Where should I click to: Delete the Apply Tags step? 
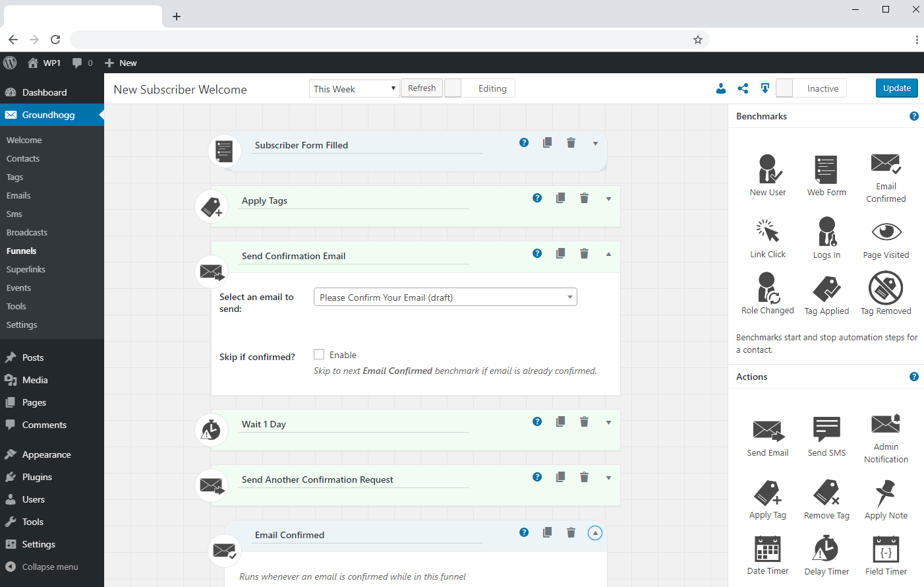click(x=584, y=199)
